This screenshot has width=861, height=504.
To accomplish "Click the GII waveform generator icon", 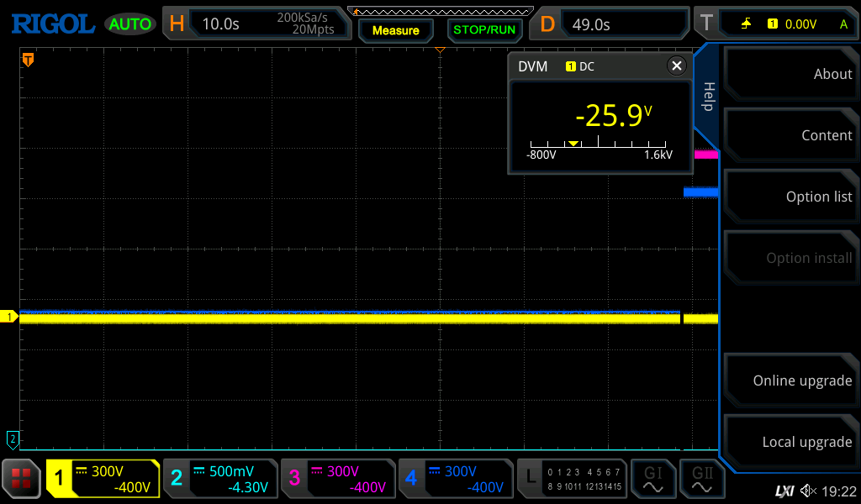I will 702,479.
